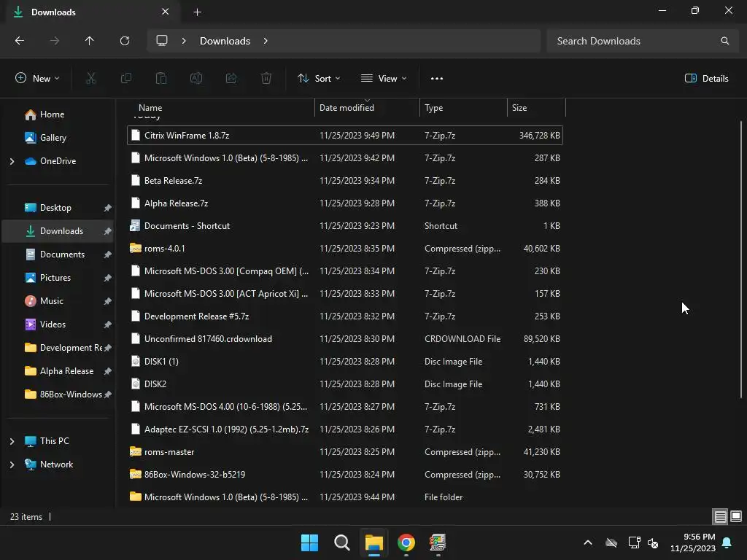Viewport: 747px width, 560px height.
Task: Open the View dropdown menu
Action: coord(384,79)
